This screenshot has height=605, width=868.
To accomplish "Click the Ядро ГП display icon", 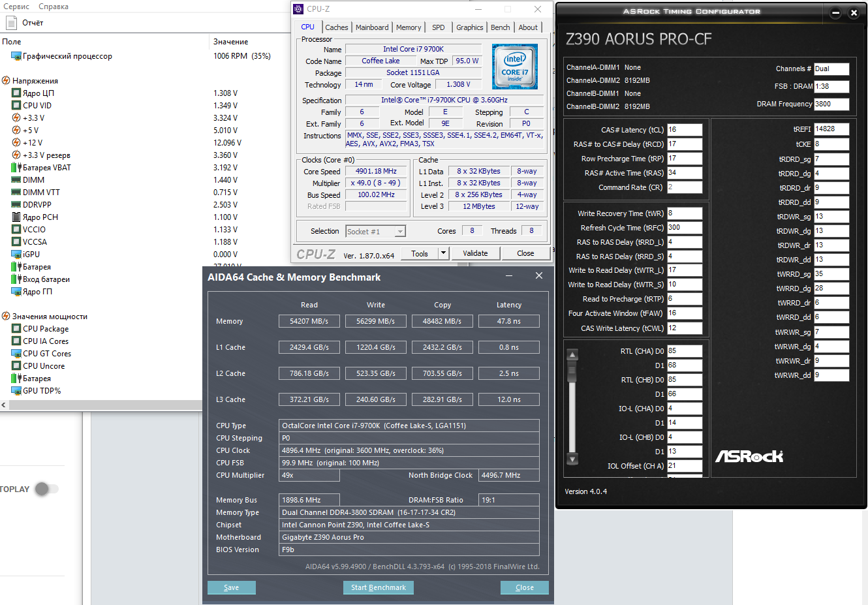I will coord(16,292).
